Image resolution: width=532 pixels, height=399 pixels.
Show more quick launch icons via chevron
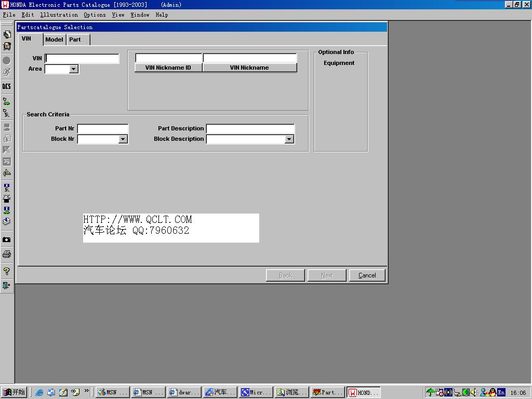pyautogui.click(x=87, y=391)
